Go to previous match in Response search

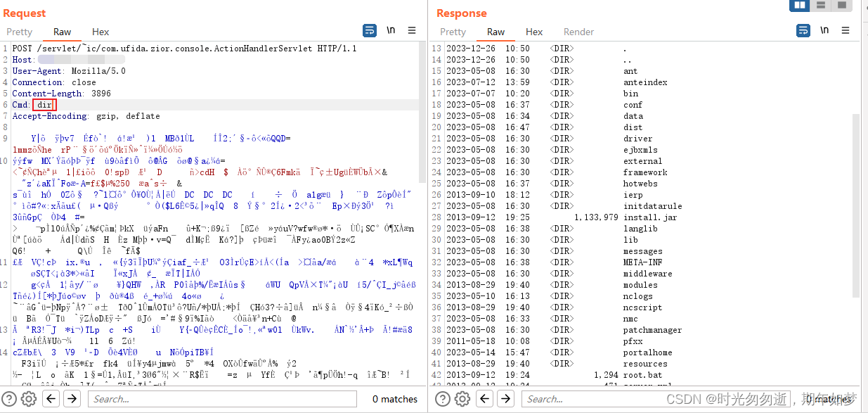click(x=484, y=399)
